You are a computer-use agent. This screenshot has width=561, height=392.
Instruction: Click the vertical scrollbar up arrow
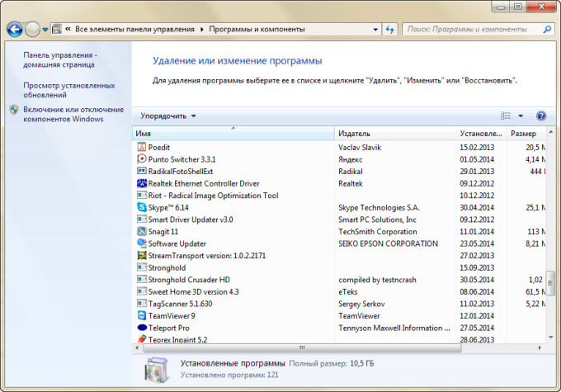coord(550,132)
